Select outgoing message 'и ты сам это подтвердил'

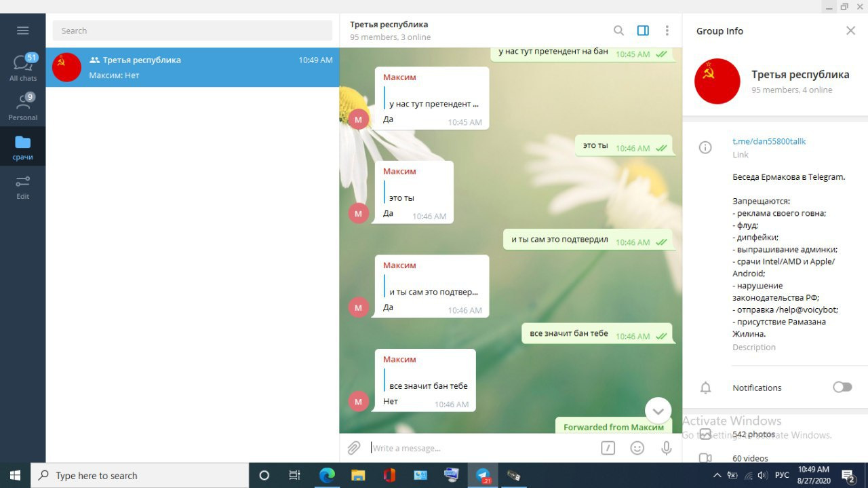coord(588,240)
